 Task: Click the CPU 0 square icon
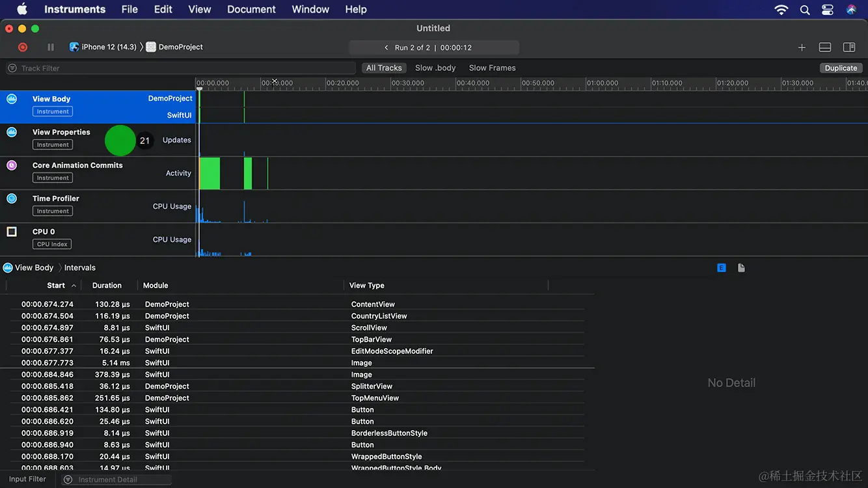click(12, 232)
